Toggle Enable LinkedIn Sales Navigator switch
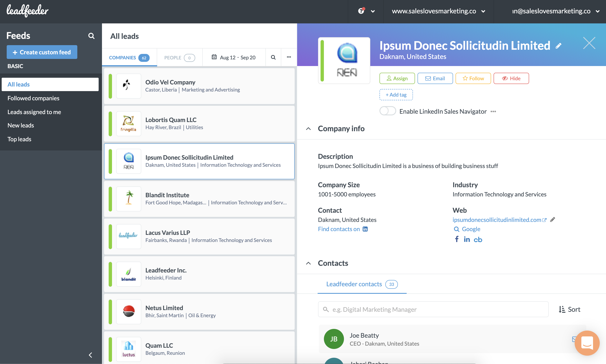This screenshot has height=364, width=606. coord(387,111)
